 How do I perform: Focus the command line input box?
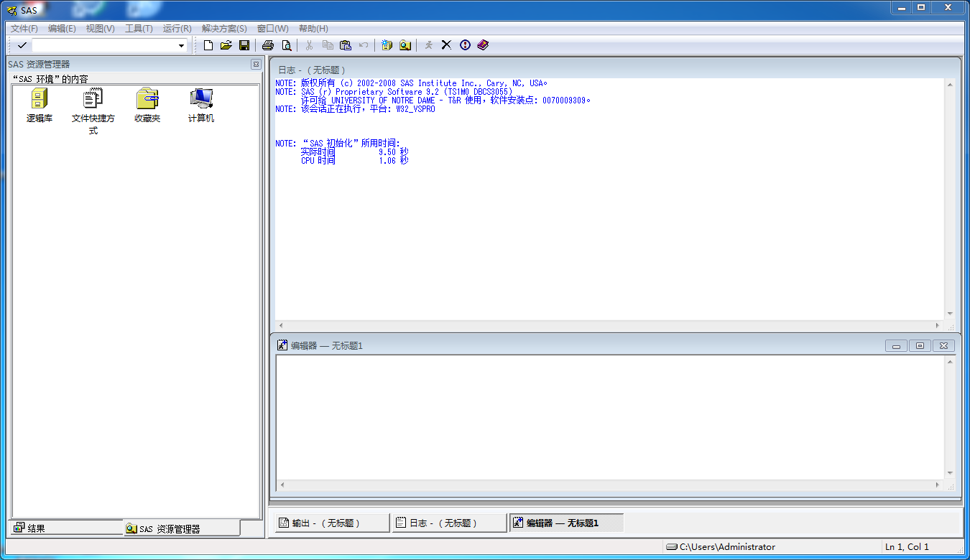point(104,46)
